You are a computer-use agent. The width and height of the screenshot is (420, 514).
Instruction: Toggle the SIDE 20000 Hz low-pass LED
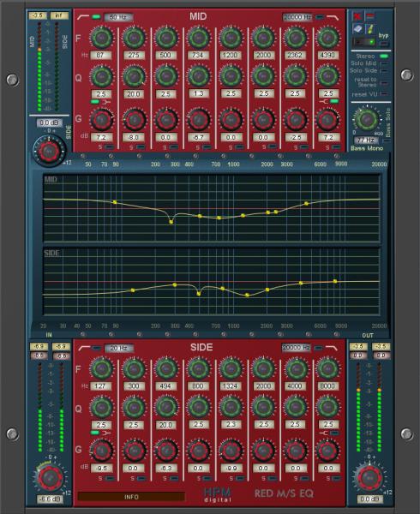tap(318, 348)
